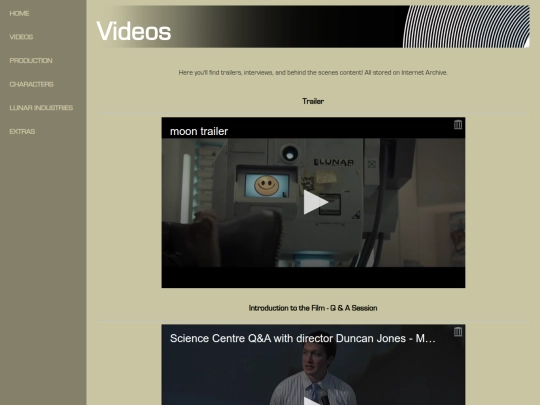The height and width of the screenshot is (405, 540).
Task: Click the 'Videos' page title banner
Action: click(x=313, y=27)
